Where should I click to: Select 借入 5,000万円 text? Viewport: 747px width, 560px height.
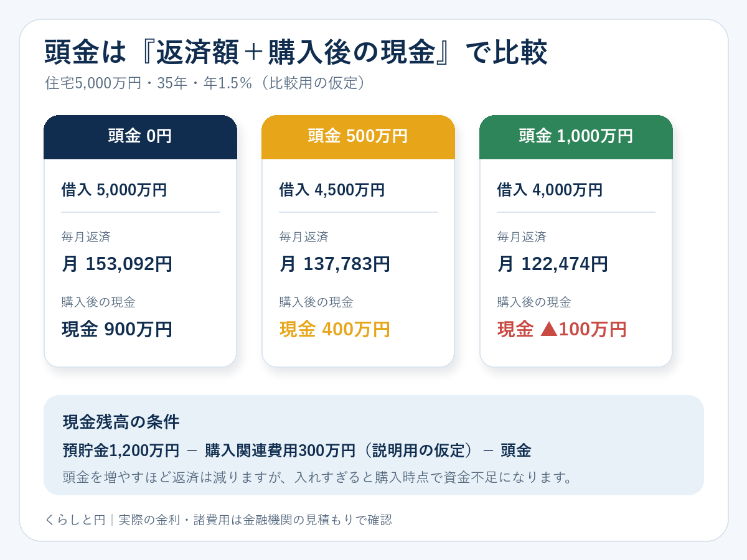click(114, 190)
